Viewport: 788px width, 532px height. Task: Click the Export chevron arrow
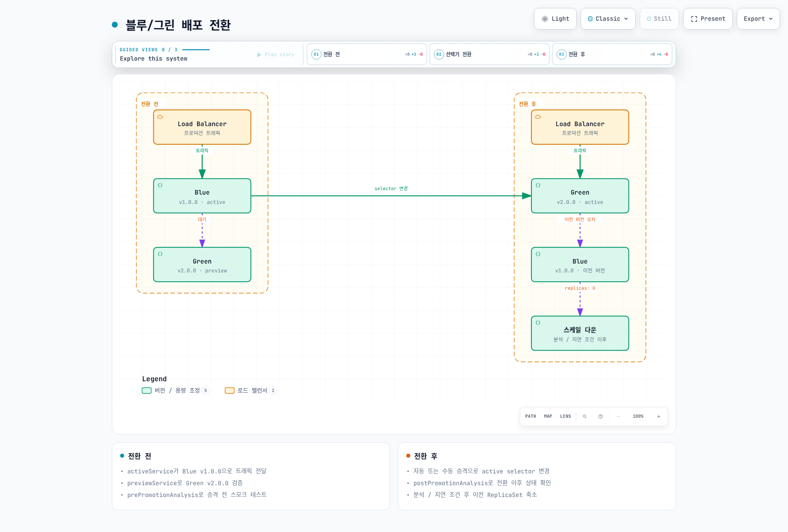coord(771,19)
